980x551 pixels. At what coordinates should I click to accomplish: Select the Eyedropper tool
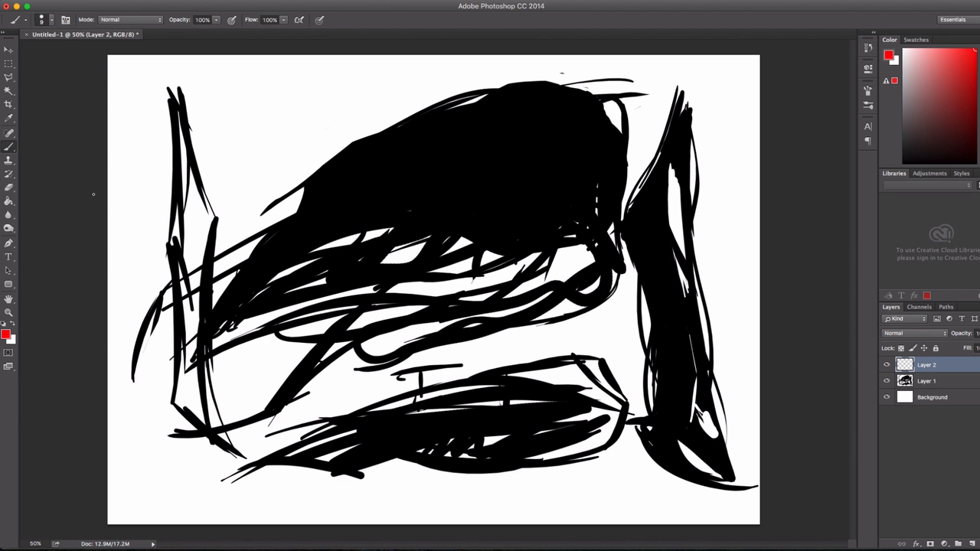[8, 119]
